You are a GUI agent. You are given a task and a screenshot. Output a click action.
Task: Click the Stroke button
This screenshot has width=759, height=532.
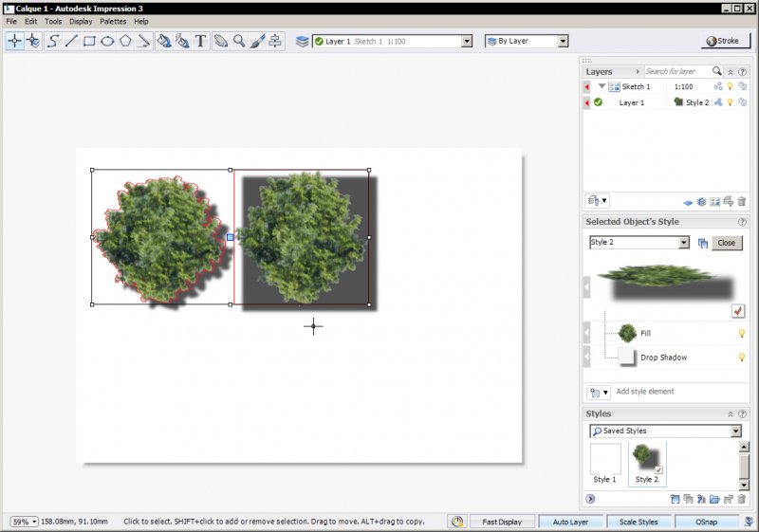point(726,41)
